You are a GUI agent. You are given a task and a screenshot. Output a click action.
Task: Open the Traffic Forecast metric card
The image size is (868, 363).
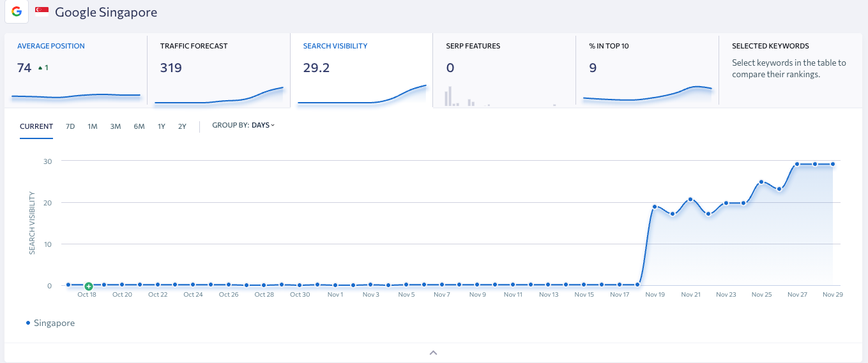click(218, 70)
